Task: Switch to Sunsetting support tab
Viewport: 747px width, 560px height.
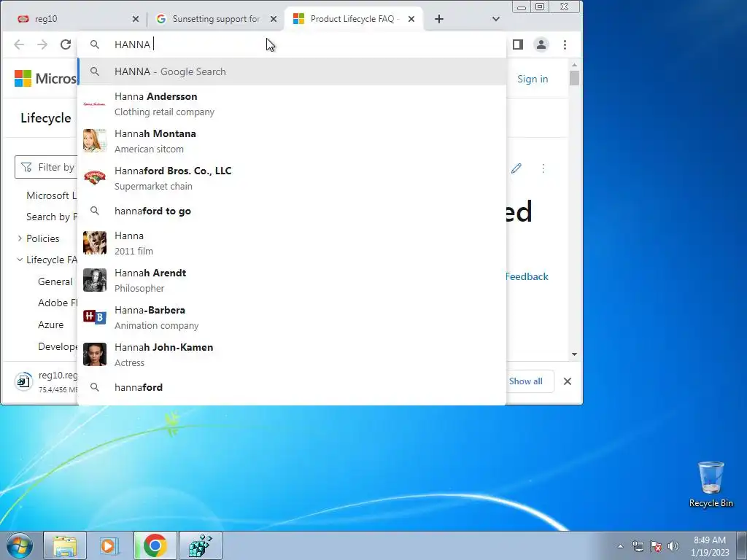Action: click(x=216, y=19)
